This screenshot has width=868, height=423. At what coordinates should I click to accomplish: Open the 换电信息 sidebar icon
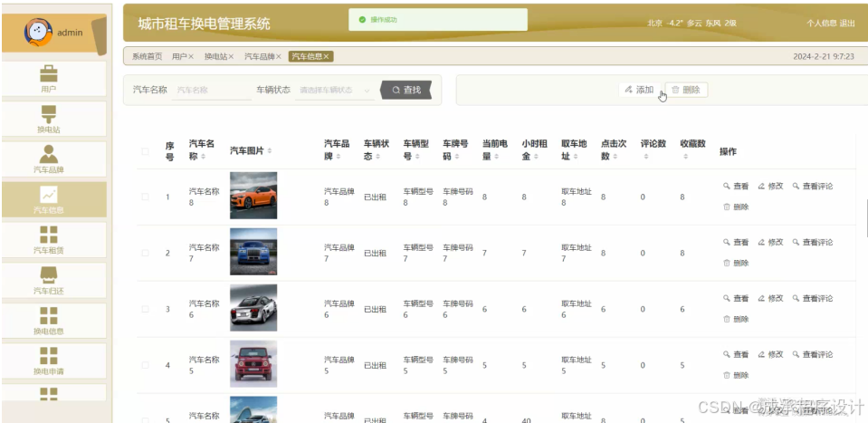click(x=49, y=315)
